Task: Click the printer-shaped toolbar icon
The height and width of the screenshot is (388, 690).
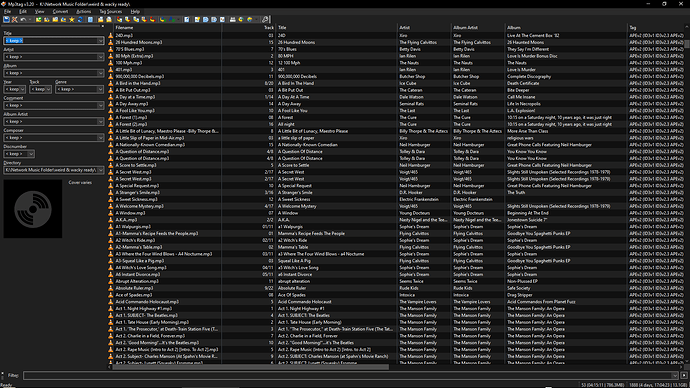Action: (x=232, y=19)
